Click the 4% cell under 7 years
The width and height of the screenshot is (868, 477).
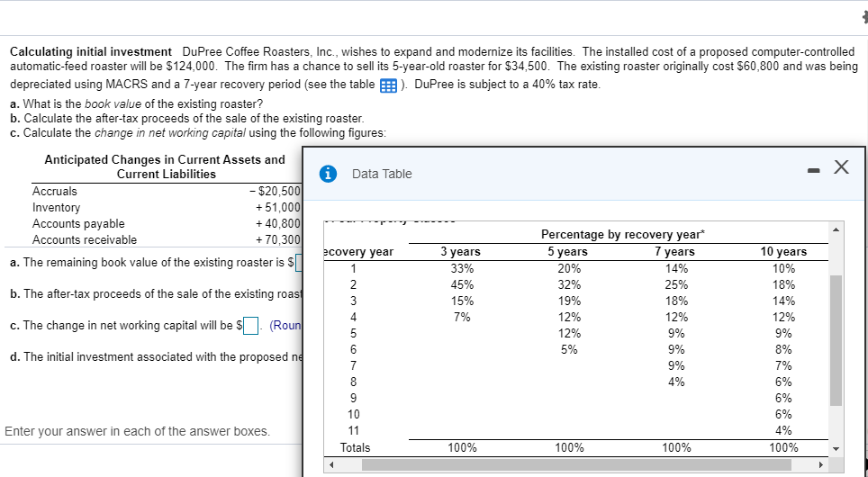click(676, 382)
